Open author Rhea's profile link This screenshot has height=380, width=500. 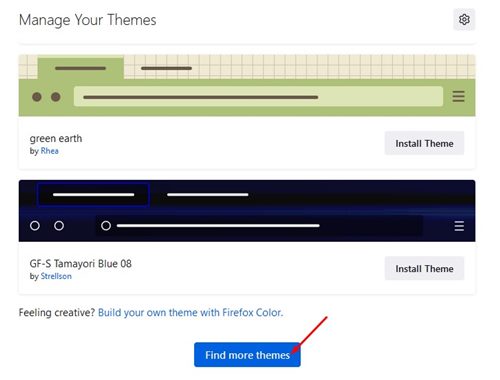coord(49,151)
